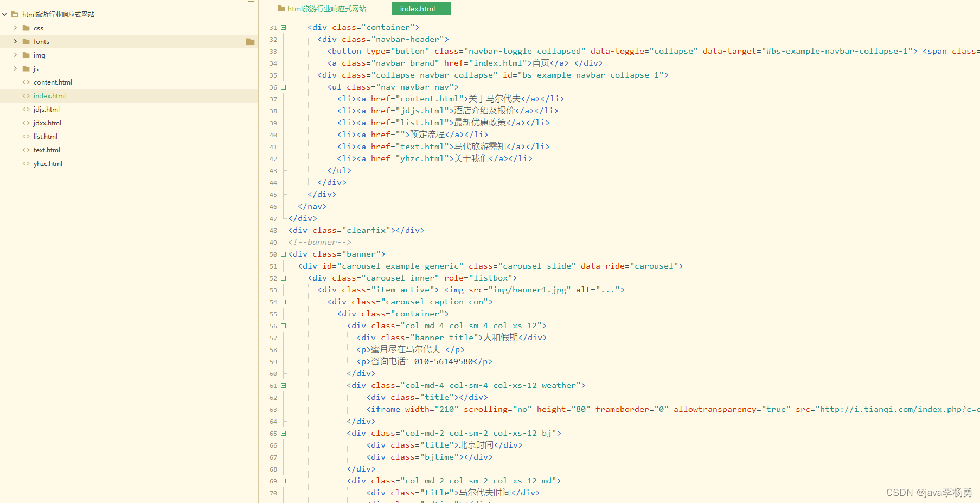
Task: Fold carousel-caption-con block at line 54
Action: (x=283, y=302)
